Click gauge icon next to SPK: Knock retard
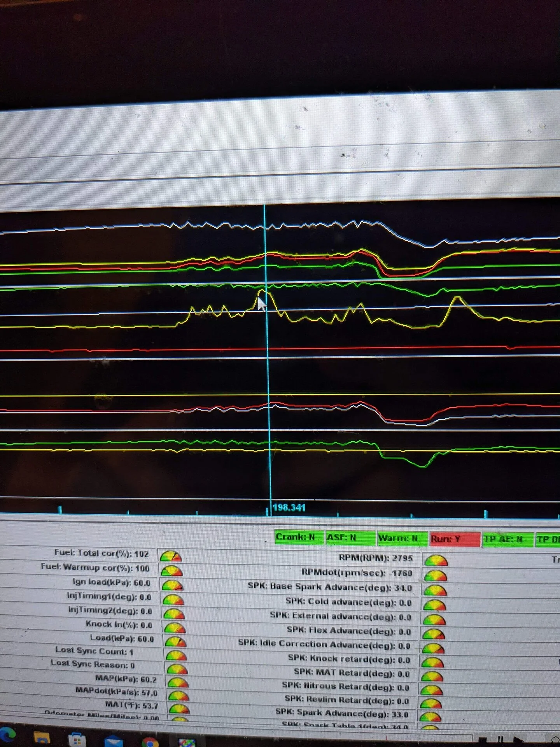 point(432,662)
